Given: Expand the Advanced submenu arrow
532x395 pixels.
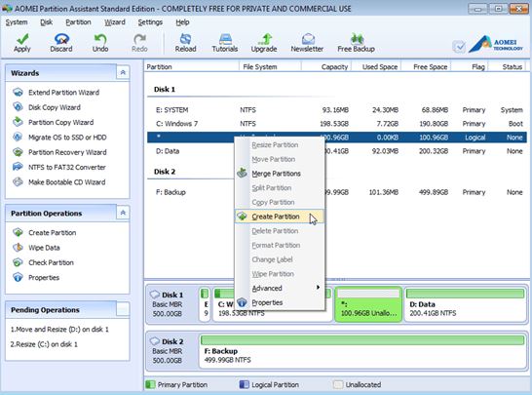Looking at the screenshot, I should pyautogui.click(x=318, y=288).
